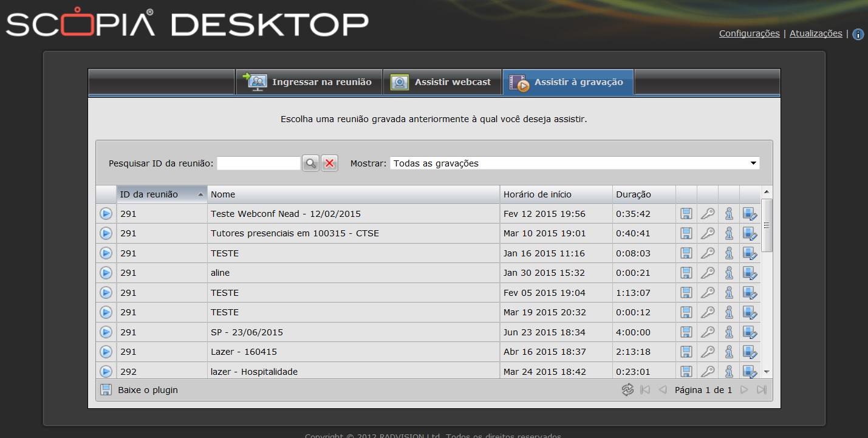Click edit icon for 'Tutores presenciais em 100315 - CTSE'
Image resolution: width=868 pixels, height=438 pixels.
pos(750,233)
